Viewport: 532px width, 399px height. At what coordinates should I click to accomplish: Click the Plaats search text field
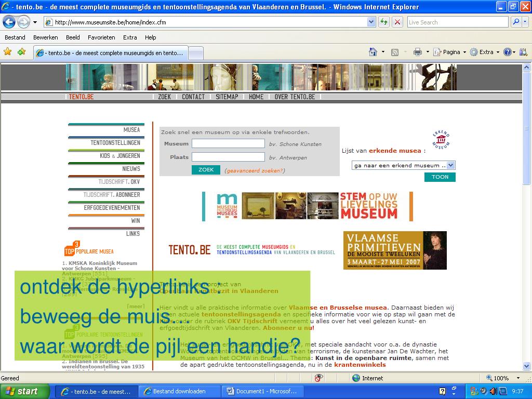point(229,157)
